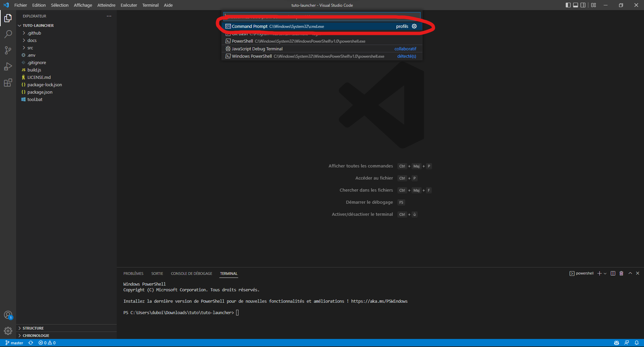Open the terminal launch profile dropdown arrow

605,274
